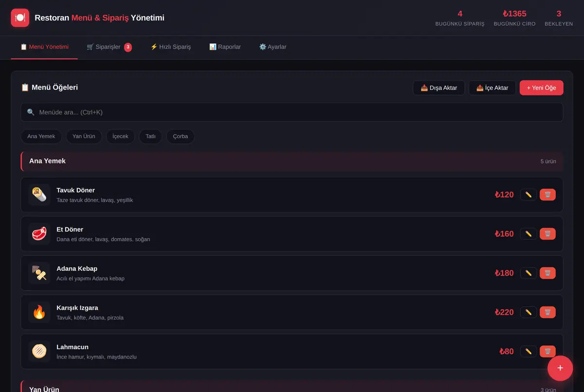The image size is (584, 392).
Task: Delete the Karışık Izgara entry
Action: coord(547,312)
